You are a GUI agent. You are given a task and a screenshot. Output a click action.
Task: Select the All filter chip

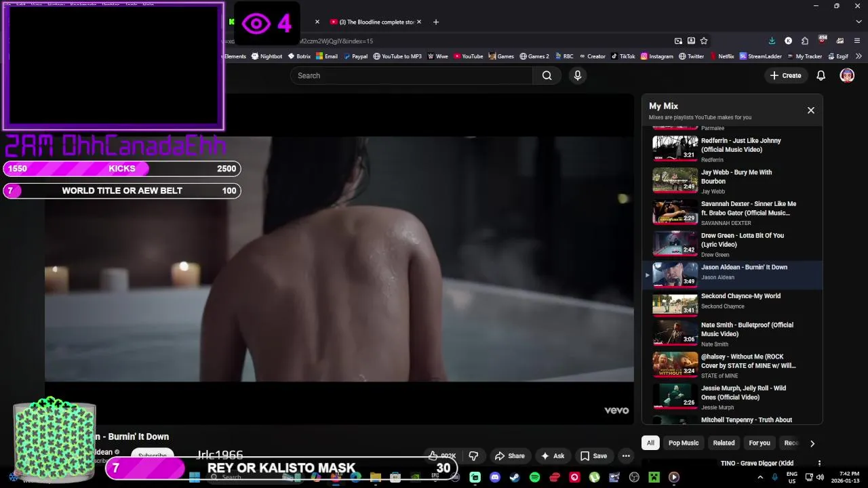tap(650, 443)
